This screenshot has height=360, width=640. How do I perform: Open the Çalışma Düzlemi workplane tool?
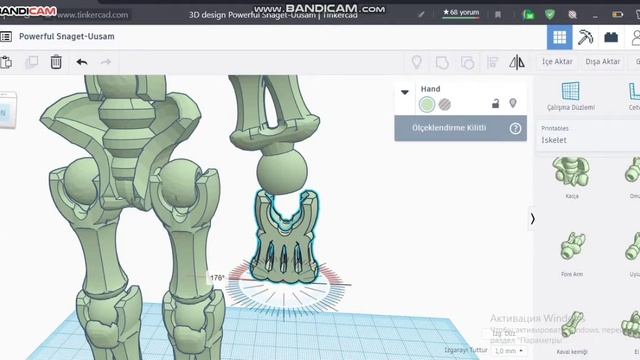pos(571,96)
